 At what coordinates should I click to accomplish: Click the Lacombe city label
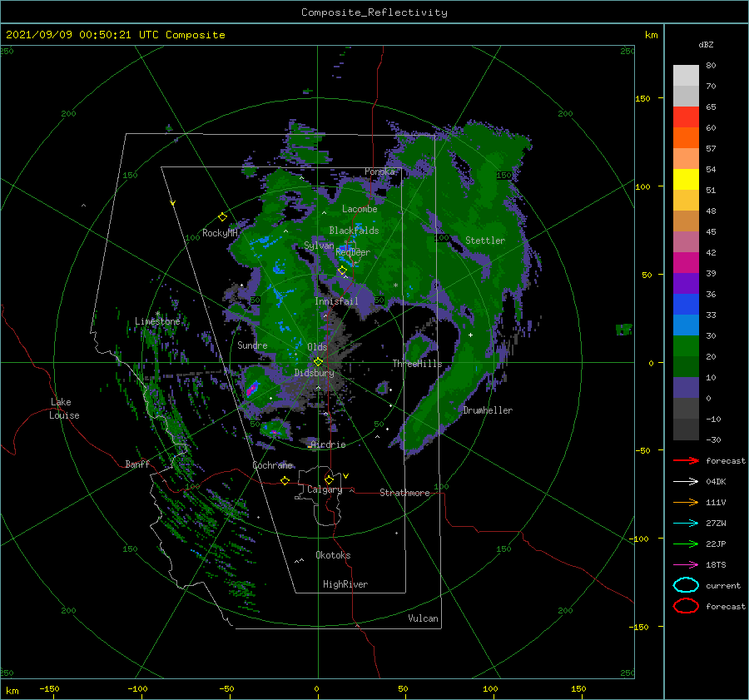coord(360,209)
